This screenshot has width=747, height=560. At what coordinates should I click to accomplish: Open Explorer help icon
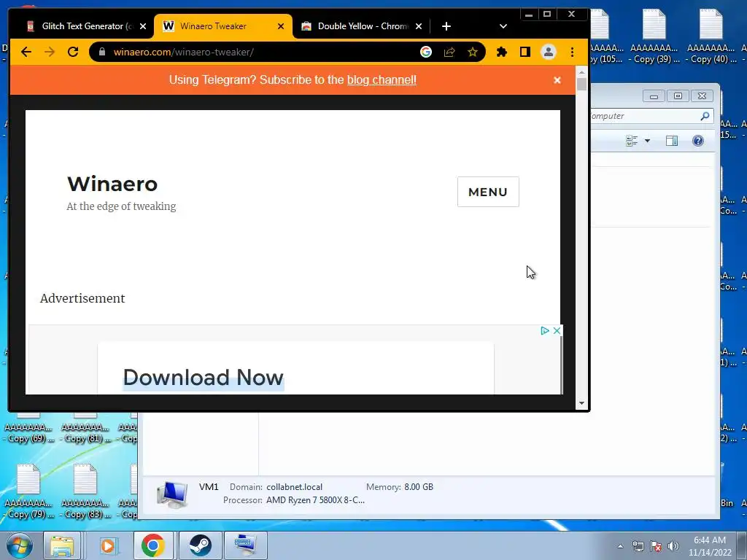(698, 141)
